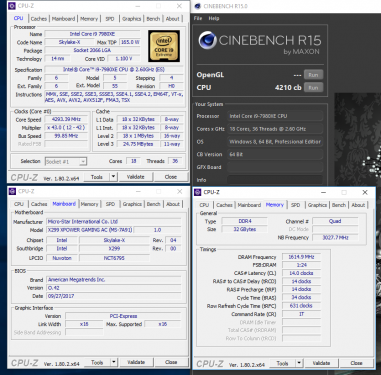Click the Cinebench R15 sphere logo

(x=208, y=40)
